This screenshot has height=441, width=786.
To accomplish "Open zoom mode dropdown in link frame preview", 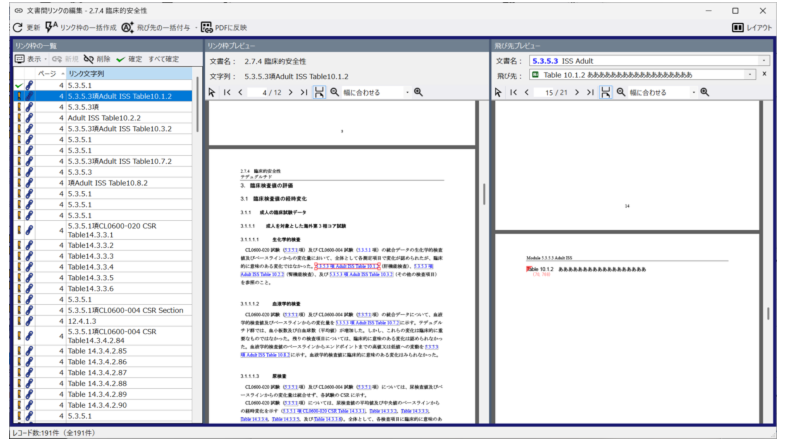I will [408, 92].
